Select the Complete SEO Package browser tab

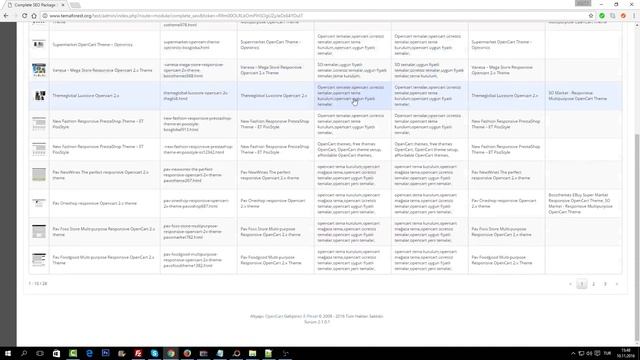35,5
